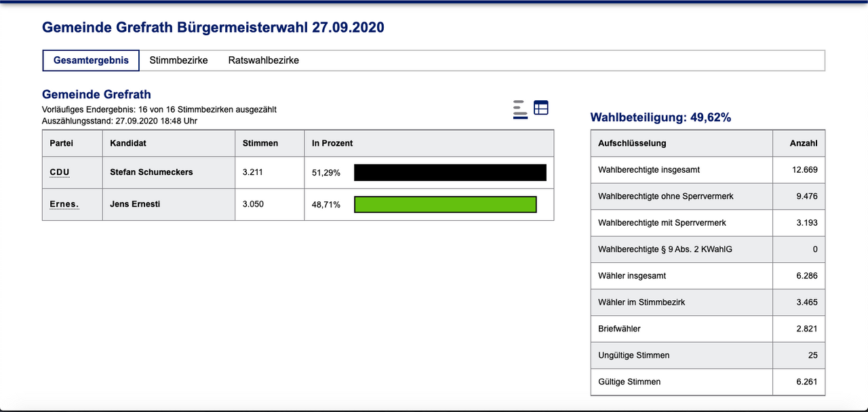Viewport: 868px width, 412px height.
Task: Select candidate name Jens Ernesti
Action: click(135, 204)
